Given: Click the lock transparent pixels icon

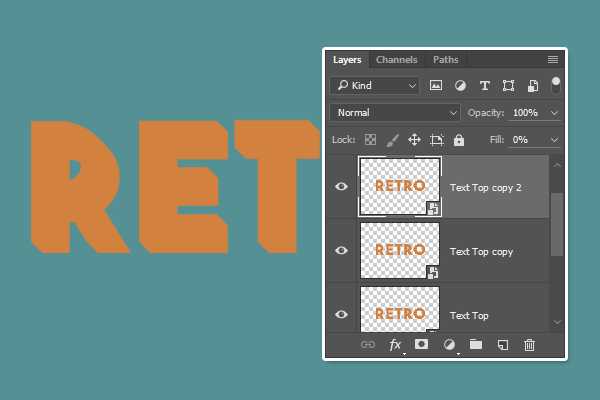Looking at the screenshot, I should click(x=371, y=140).
